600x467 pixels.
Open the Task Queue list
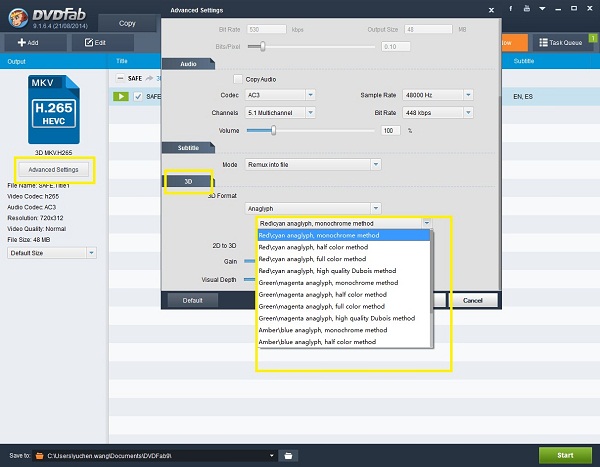click(561, 42)
